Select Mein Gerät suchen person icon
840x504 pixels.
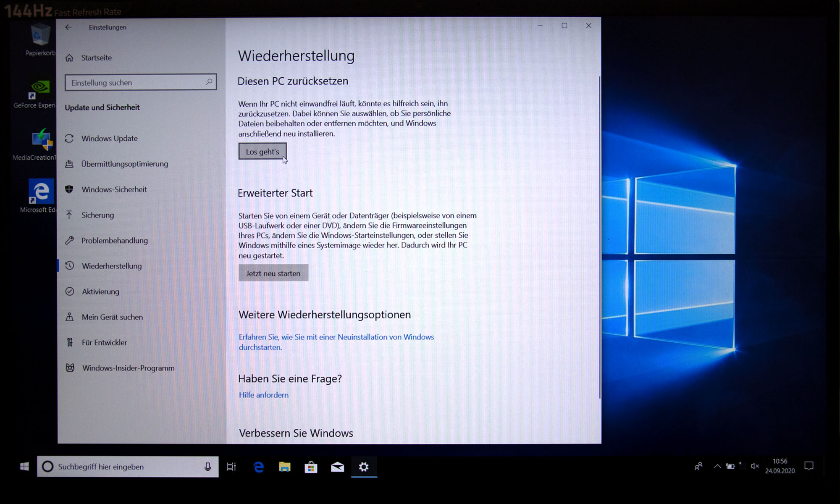pos(70,317)
